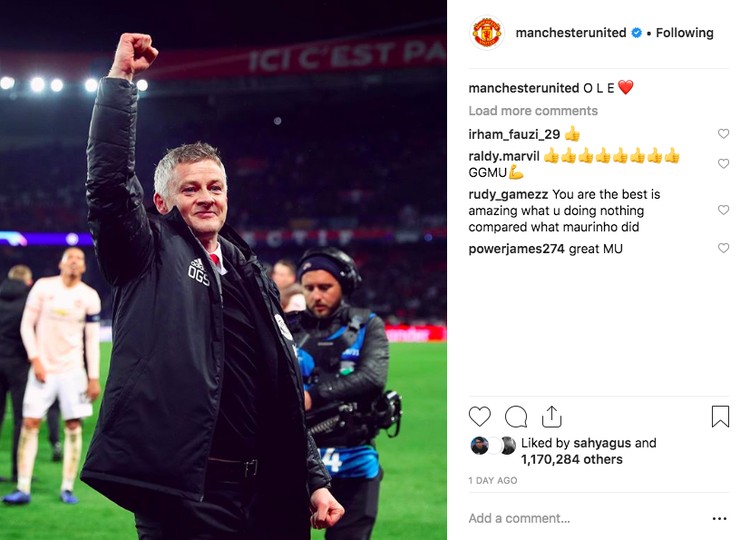
Task: Click the verified blue badge
Action: point(636,33)
